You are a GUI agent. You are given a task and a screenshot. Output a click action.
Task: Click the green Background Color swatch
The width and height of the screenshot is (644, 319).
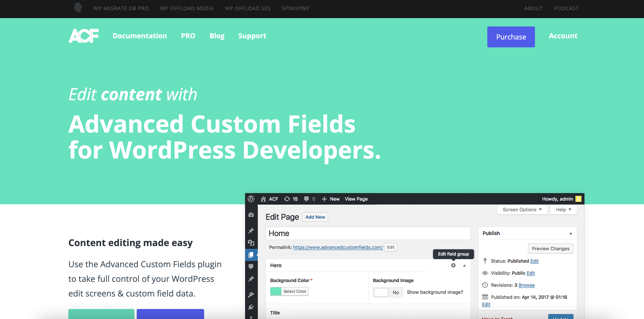coord(276,291)
